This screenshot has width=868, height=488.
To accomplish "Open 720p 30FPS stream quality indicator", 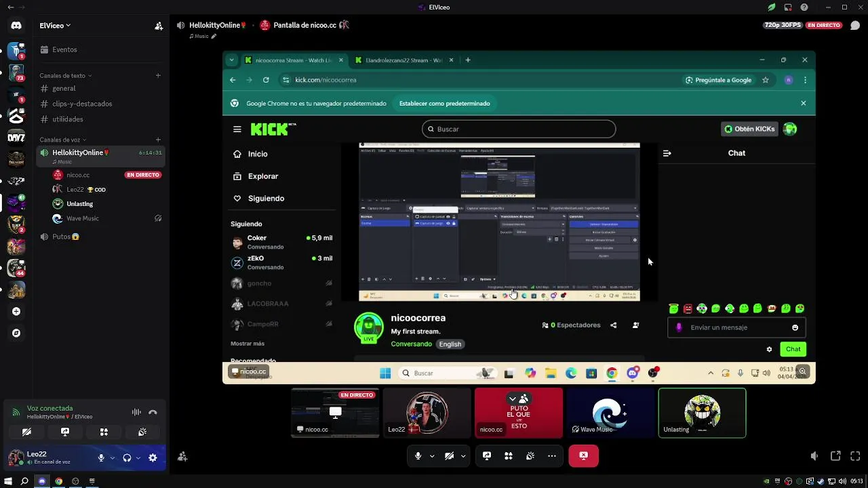I will 783,25.
